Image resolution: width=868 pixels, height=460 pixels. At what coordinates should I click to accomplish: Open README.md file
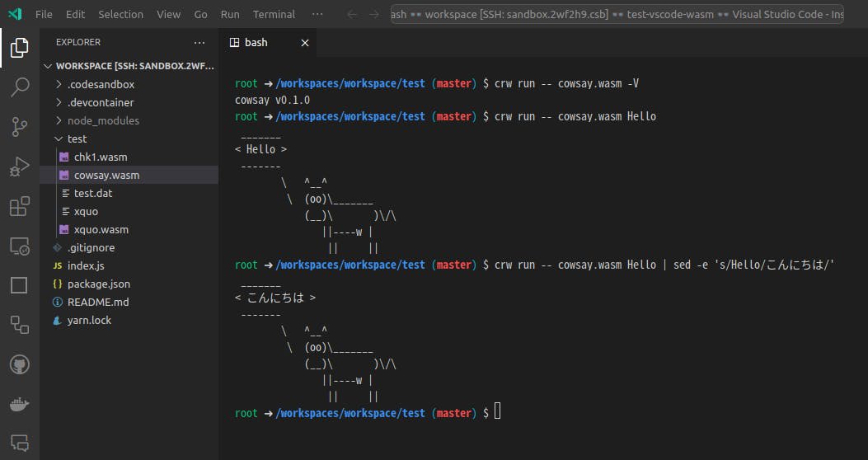click(x=129, y=303)
